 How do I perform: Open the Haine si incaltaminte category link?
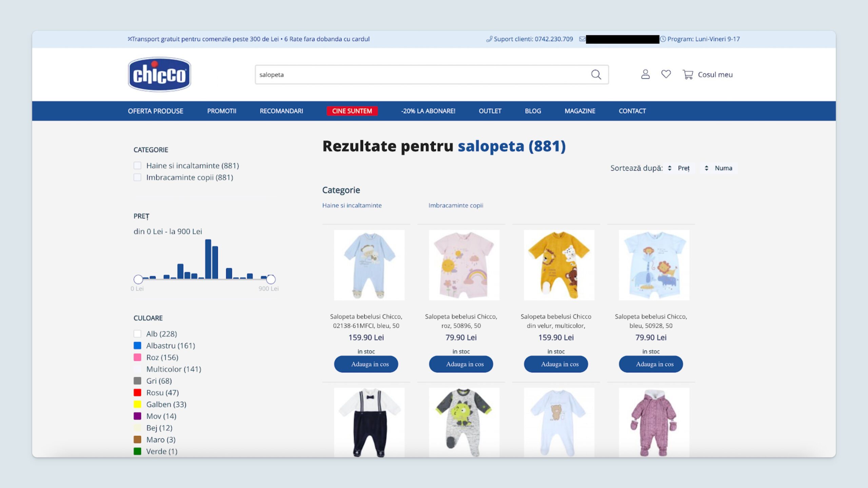click(352, 205)
